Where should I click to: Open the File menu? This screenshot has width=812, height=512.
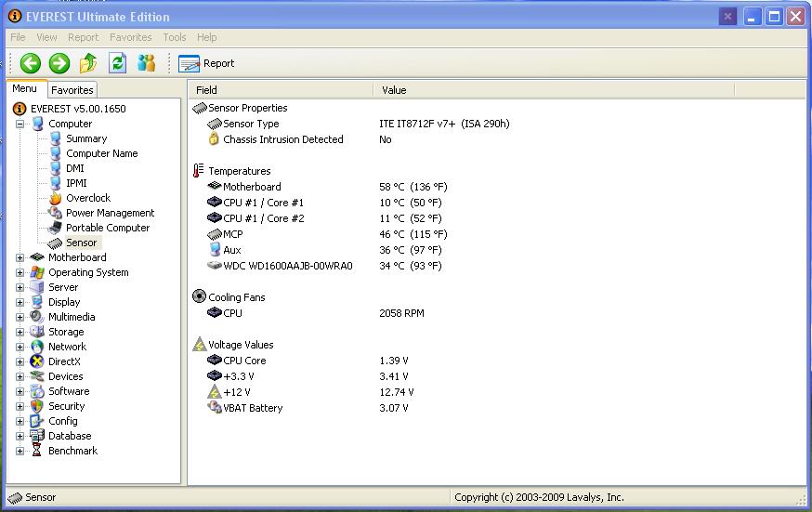point(18,37)
